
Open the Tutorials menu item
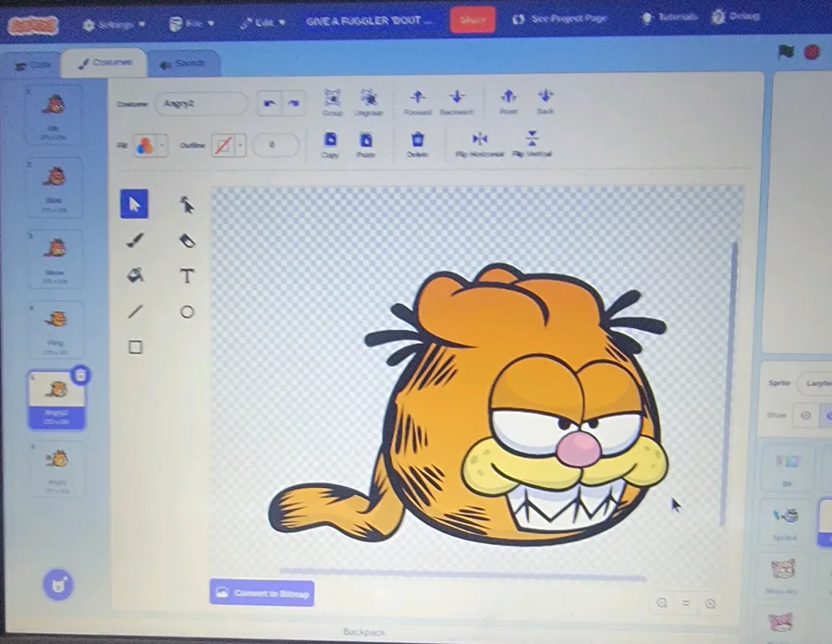(x=669, y=18)
